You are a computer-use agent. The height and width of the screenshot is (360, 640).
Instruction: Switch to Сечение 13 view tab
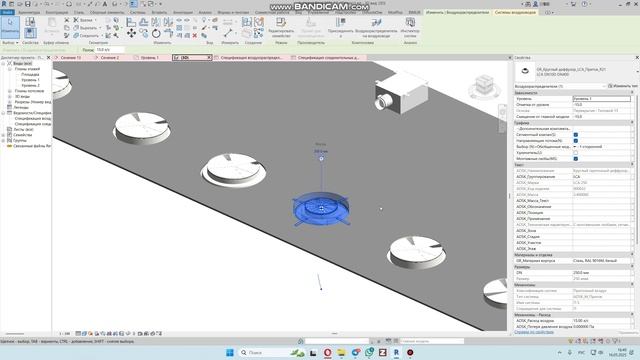pos(71,58)
